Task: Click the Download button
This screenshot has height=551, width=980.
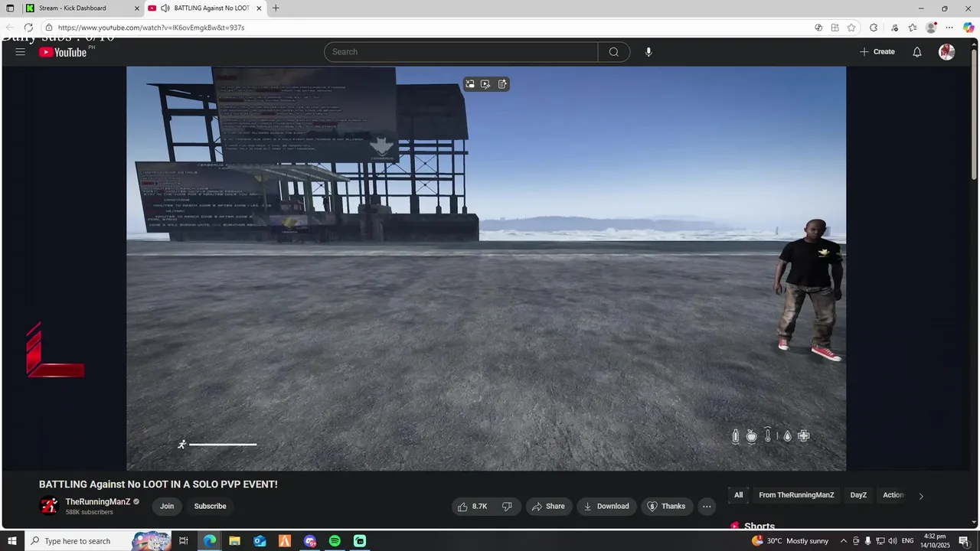Action: click(x=606, y=506)
